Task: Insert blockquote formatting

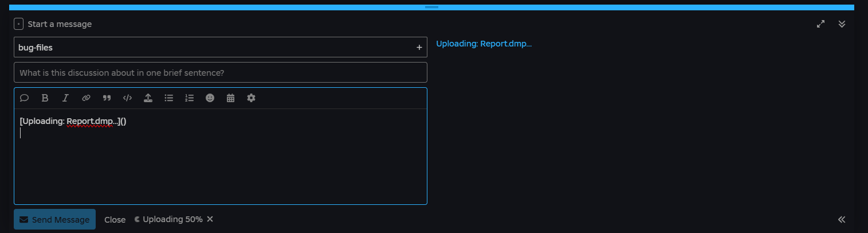Action: 107,98
